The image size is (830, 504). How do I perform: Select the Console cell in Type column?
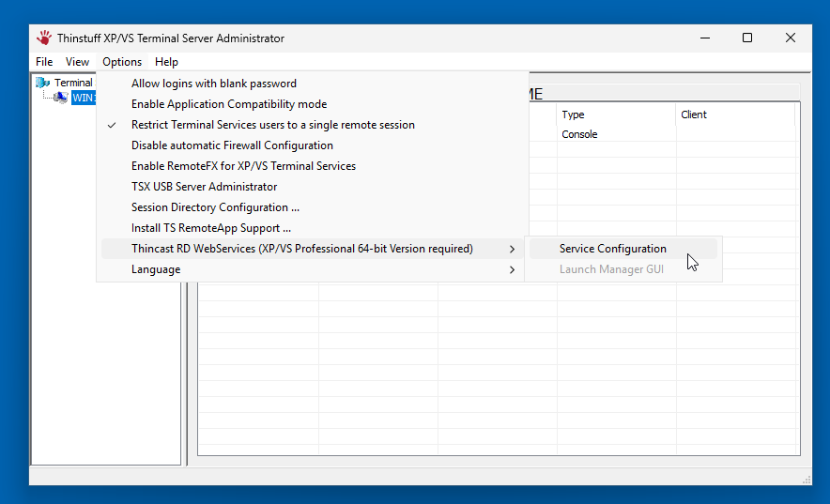click(x=579, y=134)
